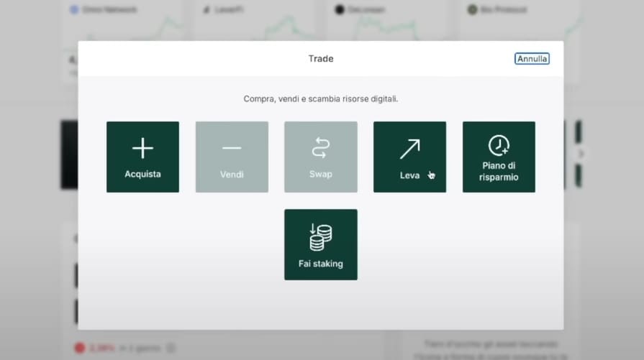Click the Leva text label
Screen dimensions: 644x360
[x=409, y=175]
